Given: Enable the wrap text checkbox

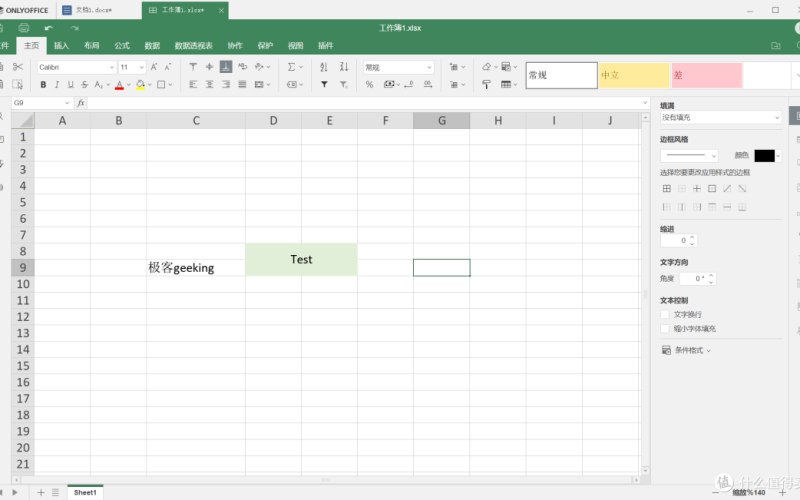Looking at the screenshot, I should (665, 315).
